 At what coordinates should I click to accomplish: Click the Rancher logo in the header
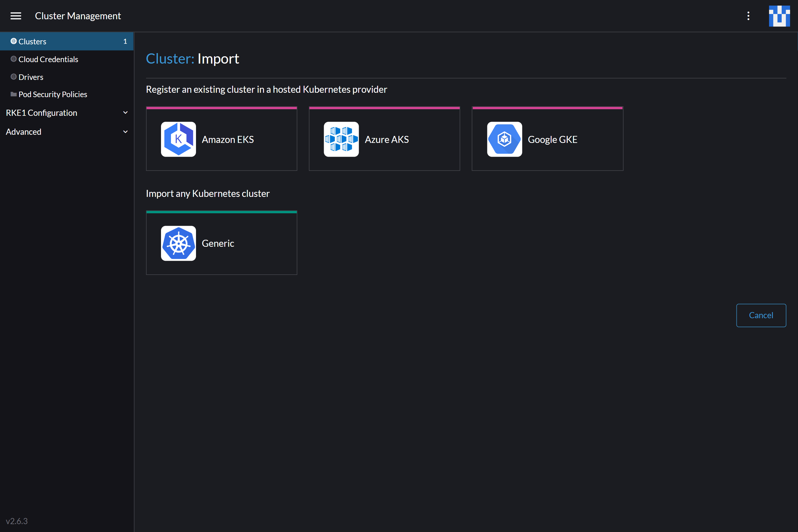779,16
